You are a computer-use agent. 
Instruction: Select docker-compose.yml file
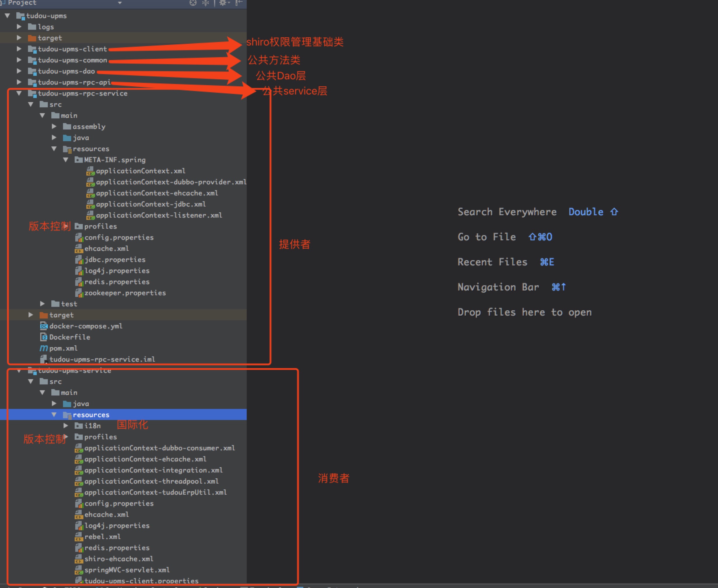86,326
